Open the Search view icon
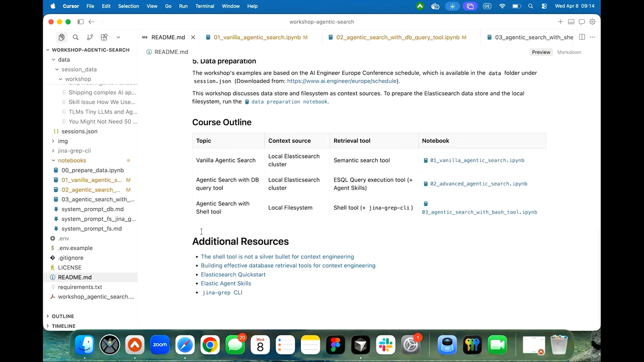Viewport: 644px width, 362px height. 75,37
